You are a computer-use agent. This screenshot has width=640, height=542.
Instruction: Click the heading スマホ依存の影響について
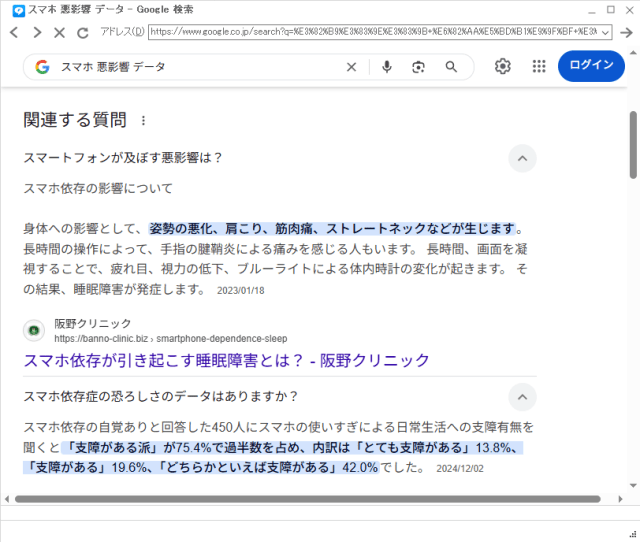point(98,189)
